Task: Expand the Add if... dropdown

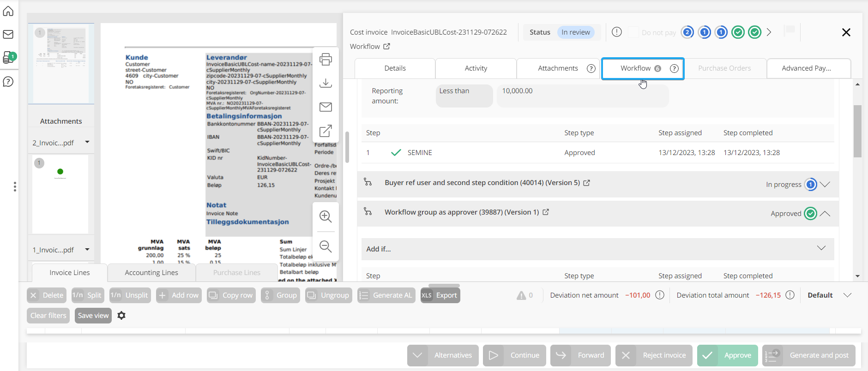Action: (821, 248)
